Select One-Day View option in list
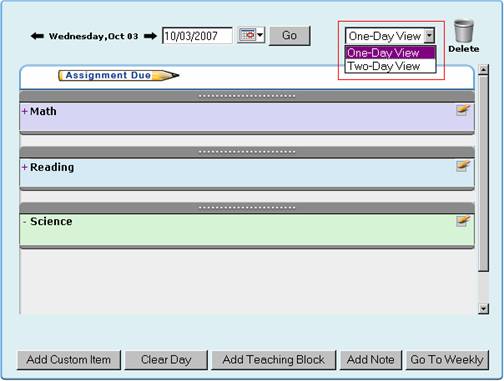 tap(390, 53)
